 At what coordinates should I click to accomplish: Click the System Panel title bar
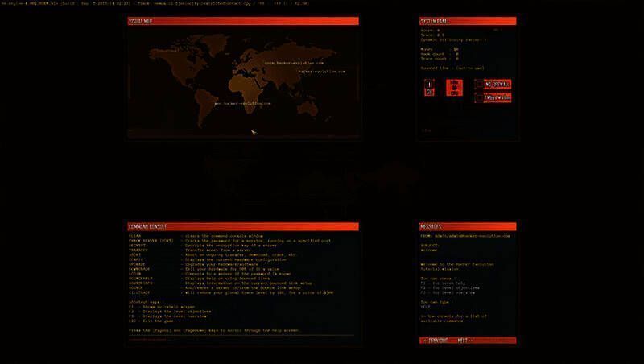[x=466, y=21]
